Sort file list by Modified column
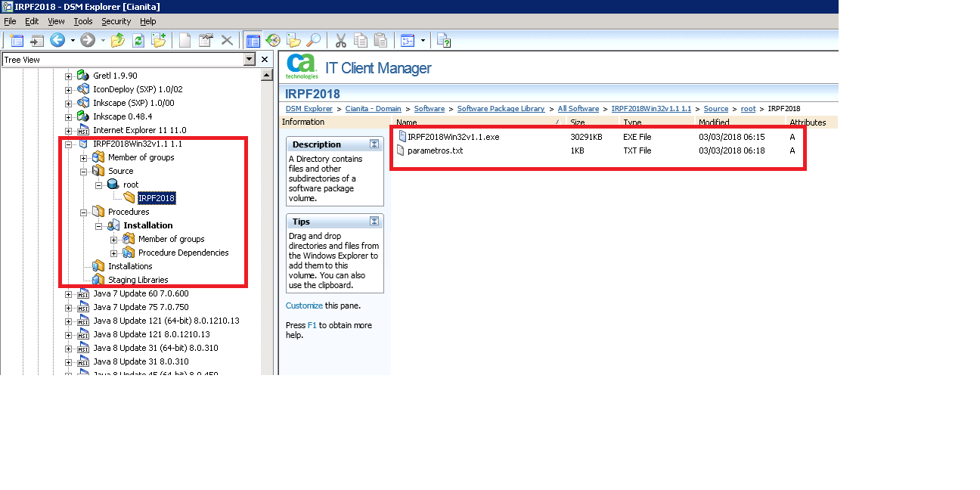Image resolution: width=980 pixels, height=490 pixels. 740,122
